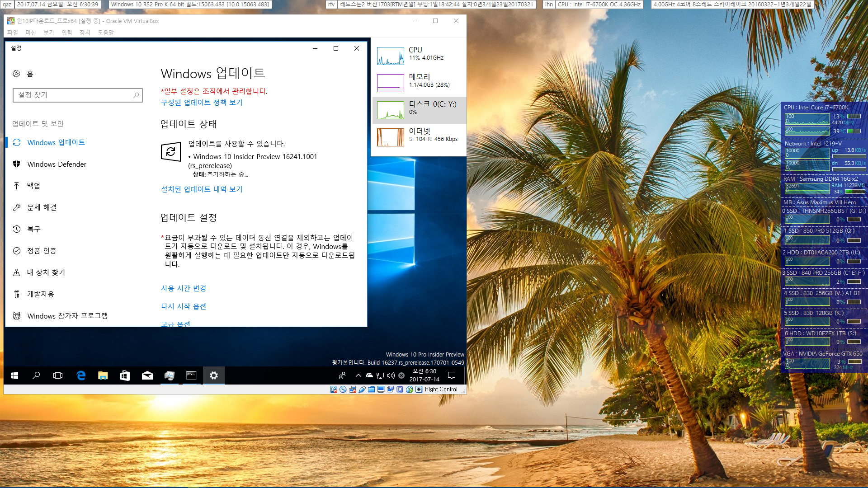The width and height of the screenshot is (868, 488).
Task: Open File Explorer from the VM taskbar
Action: 103,375
